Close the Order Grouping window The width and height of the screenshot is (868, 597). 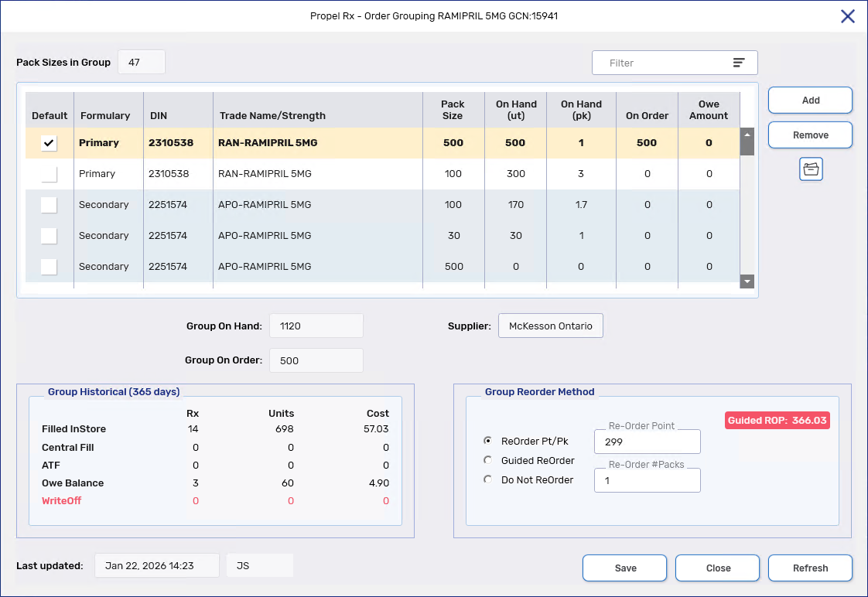click(848, 16)
